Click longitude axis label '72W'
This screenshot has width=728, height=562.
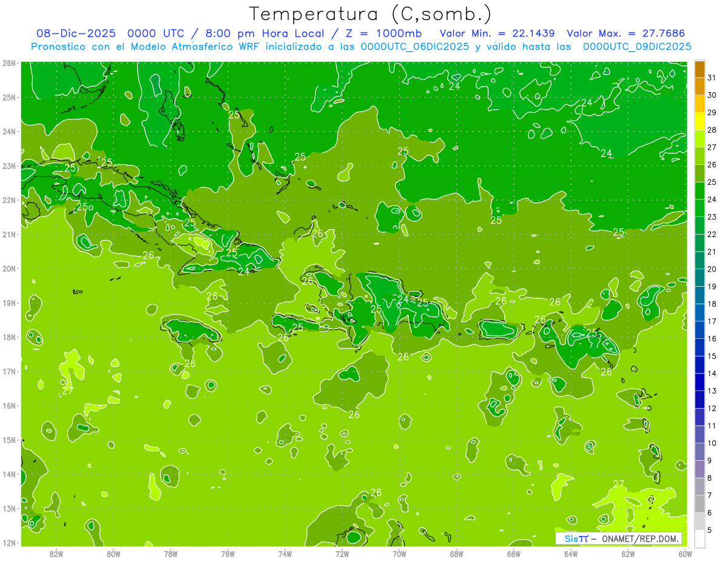tap(342, 554)
